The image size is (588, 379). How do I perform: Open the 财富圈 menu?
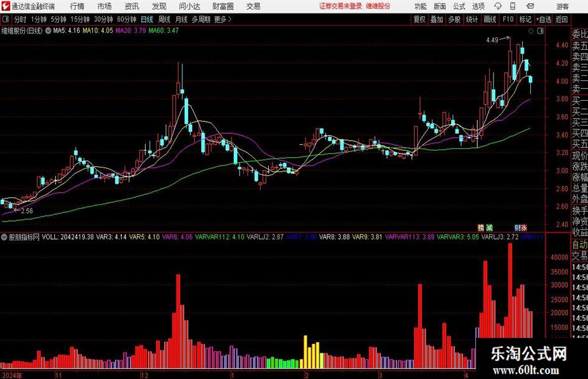223,6
